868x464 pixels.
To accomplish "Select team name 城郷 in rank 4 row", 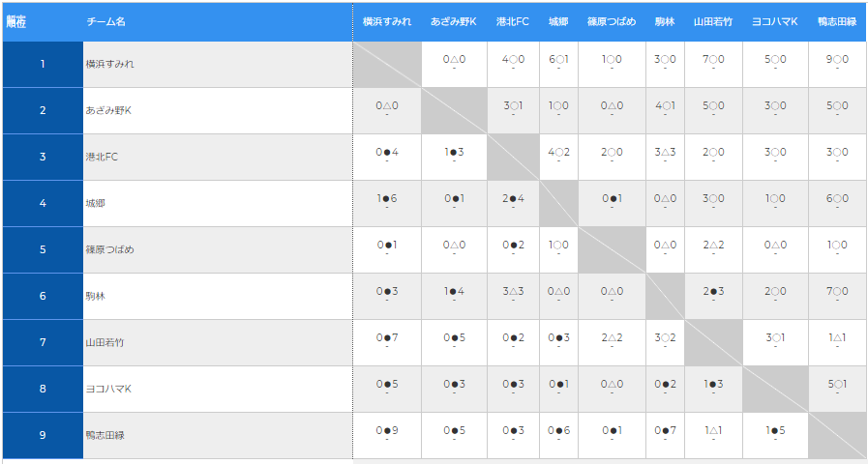I will click(x=95, y=204).
